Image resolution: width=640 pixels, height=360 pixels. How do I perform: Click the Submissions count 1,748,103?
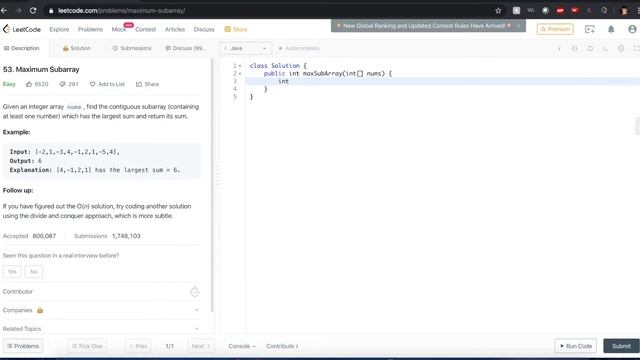(x=126, y=236)
